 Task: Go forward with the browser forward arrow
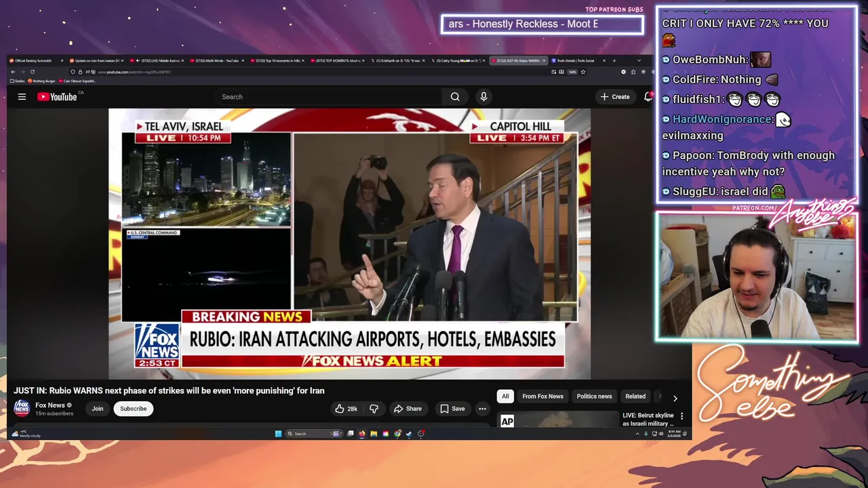point(22,72)
